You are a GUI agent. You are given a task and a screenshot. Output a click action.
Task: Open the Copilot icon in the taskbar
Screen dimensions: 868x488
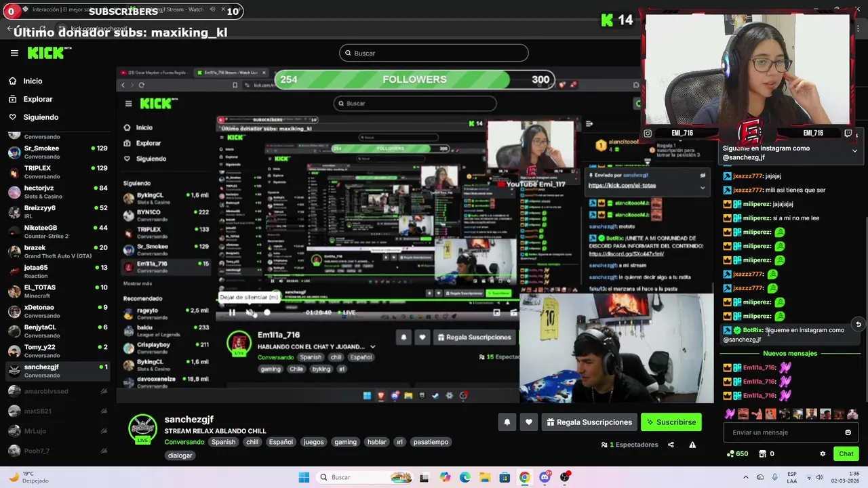[445, 477]
